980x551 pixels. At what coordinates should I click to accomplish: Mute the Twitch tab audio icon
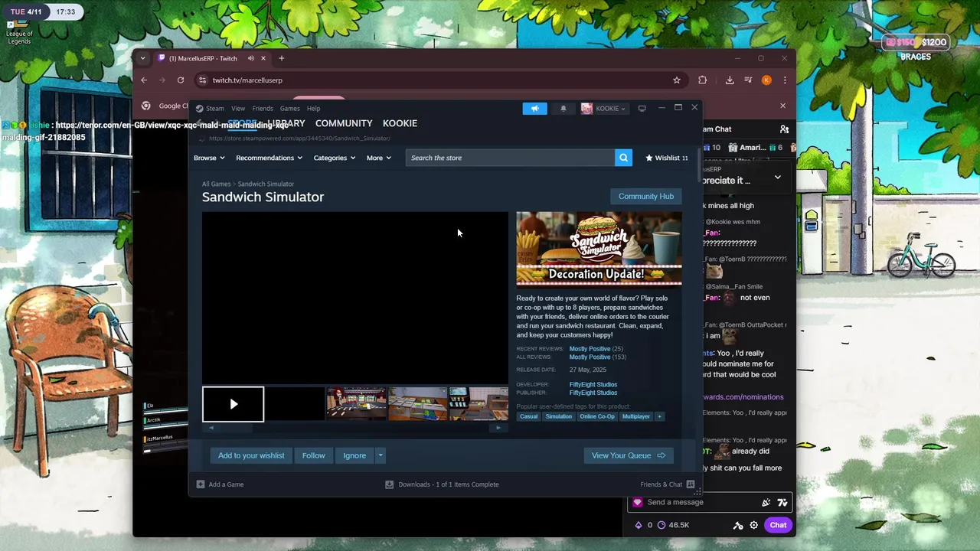tap(250, 59)
